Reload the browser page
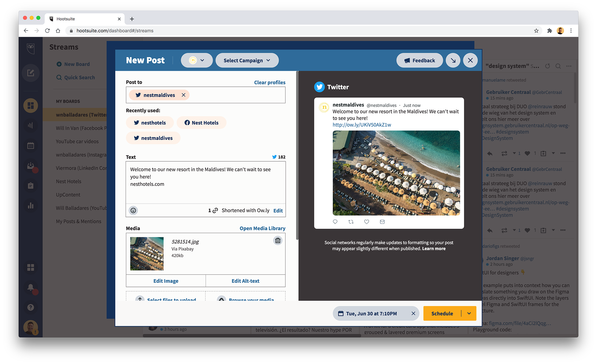 47,30
